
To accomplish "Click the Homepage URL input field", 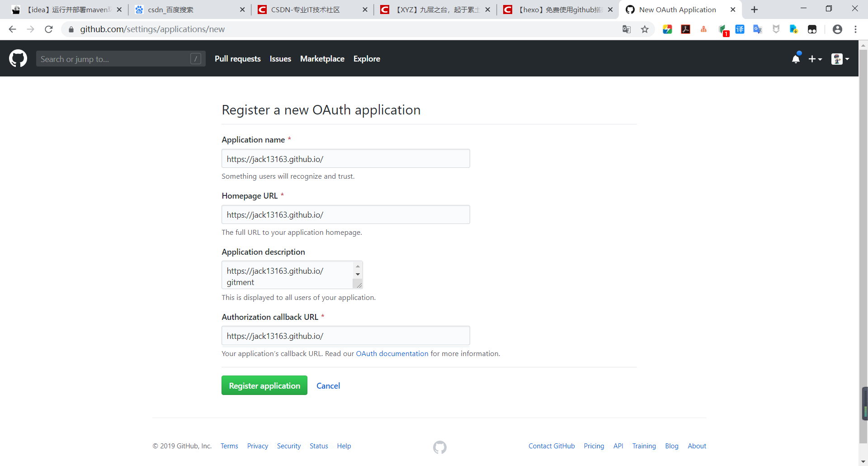I will [x=345, y=214].
